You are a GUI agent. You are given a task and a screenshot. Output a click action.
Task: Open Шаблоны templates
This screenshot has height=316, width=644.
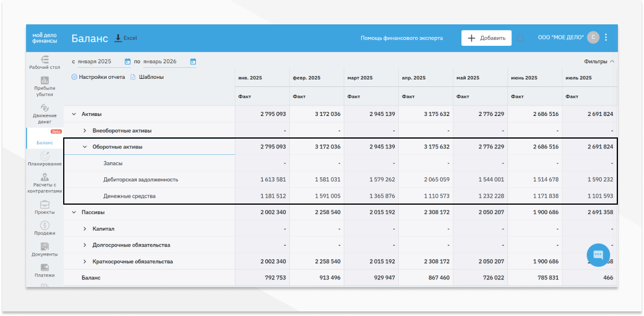coord(147,77)
